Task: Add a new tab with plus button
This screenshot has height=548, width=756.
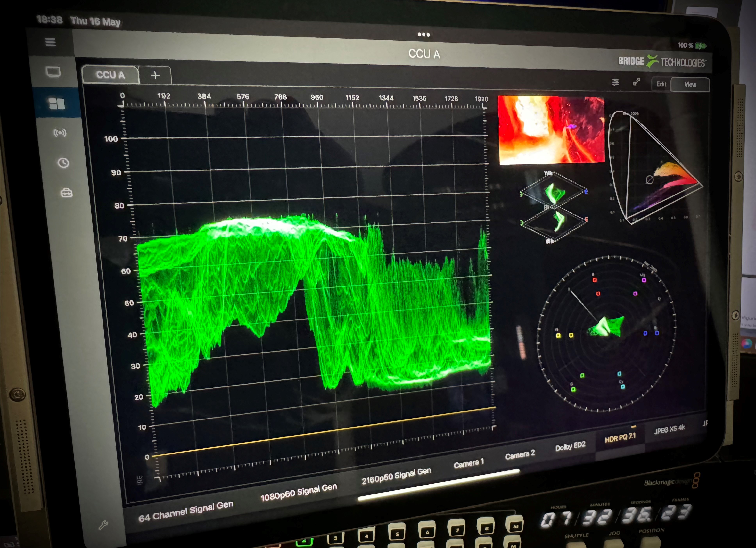Action: [155, 75]
